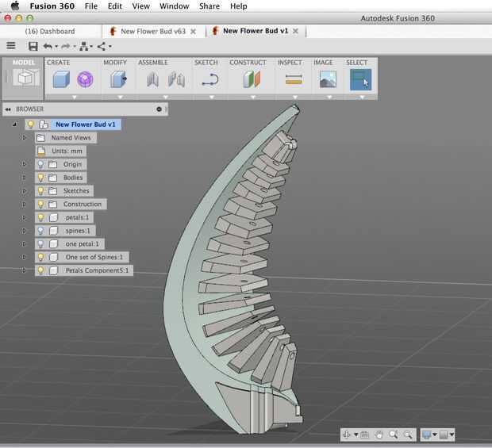Save the design with floppy disk icon
This screenshot has height=448, width=492.
point(33,47)
